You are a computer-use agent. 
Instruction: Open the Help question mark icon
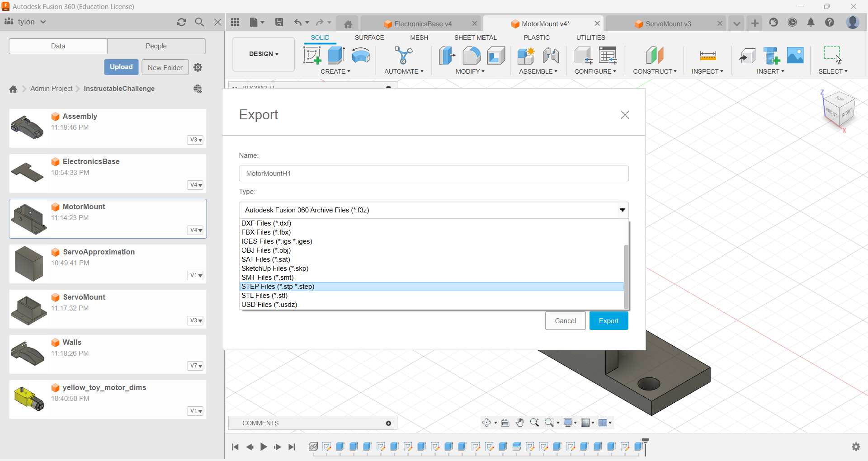830,22
